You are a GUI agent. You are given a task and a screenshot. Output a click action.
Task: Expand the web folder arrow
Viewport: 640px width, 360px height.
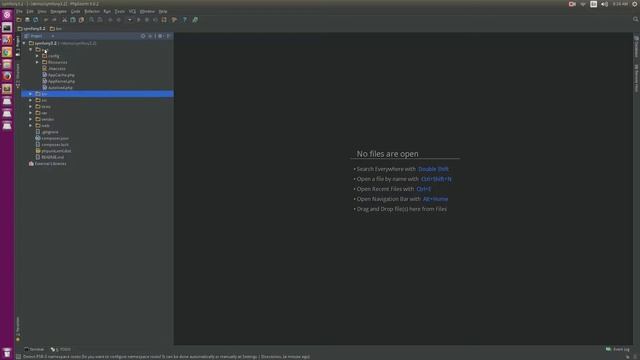(31, 125)
